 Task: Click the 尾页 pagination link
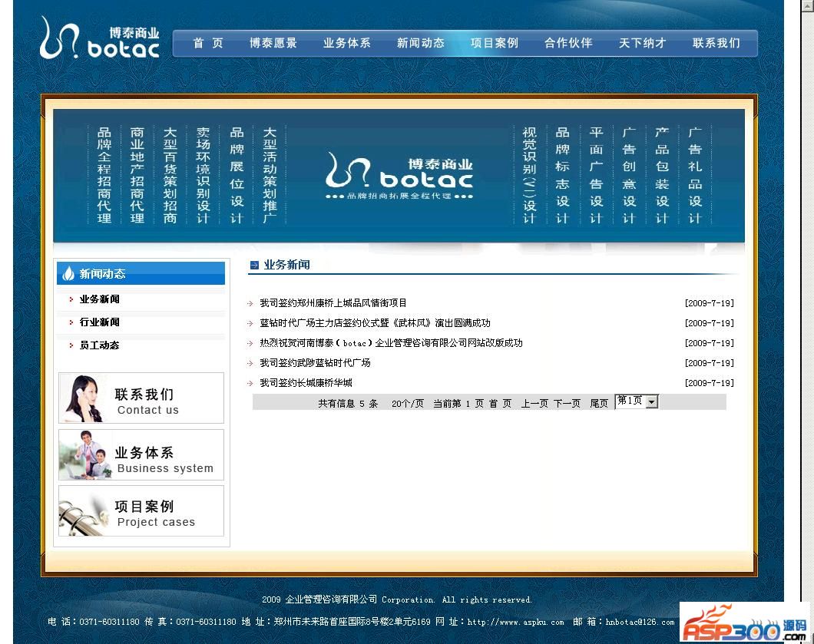point(599,403)
